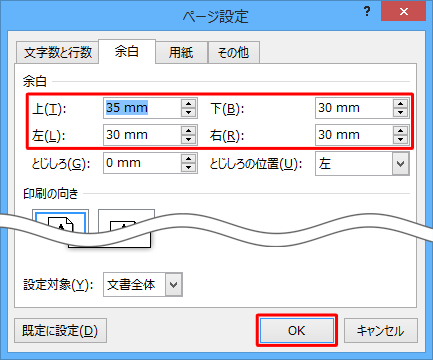The image size is (433, 360).
Task: Decrease the 上(T) margin with down arrow
Action: click(189, 113)
